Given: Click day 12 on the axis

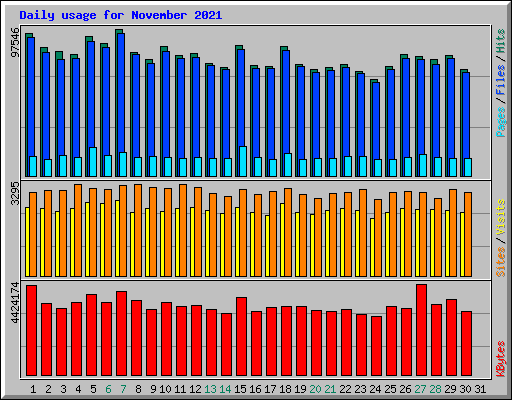Looking at the screenshot, I should (195, 389).
